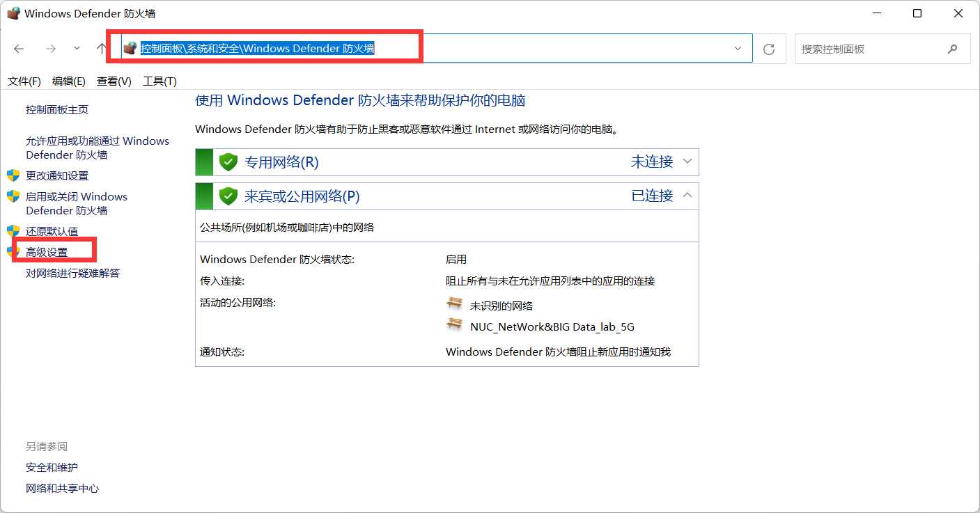Click the green shield icon for 来宾或公用网络

pyautogui.click(x=228, y=196)
